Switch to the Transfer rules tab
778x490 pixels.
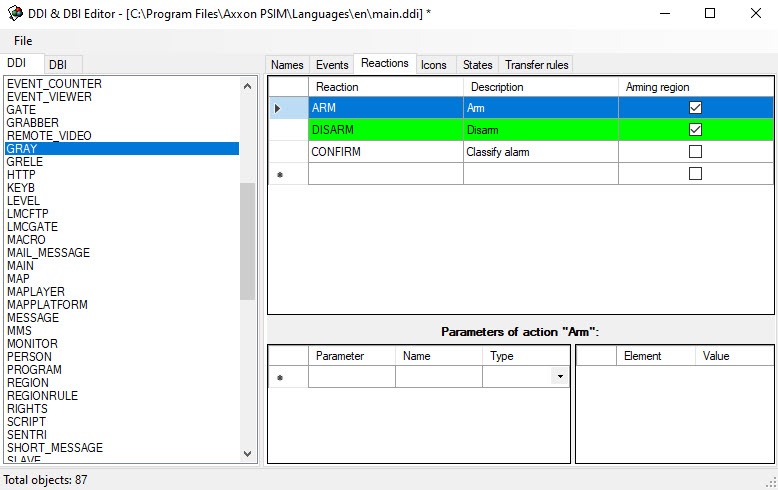click(536, 65)
